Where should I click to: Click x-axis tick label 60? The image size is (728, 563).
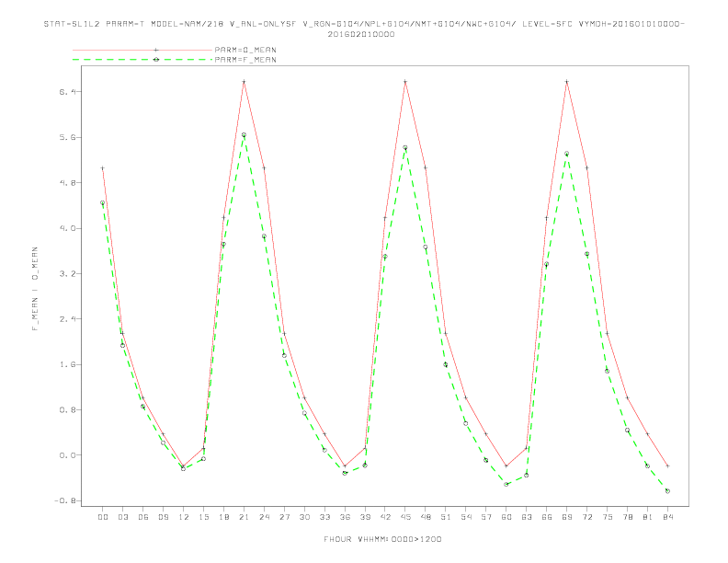click(506, 517)
